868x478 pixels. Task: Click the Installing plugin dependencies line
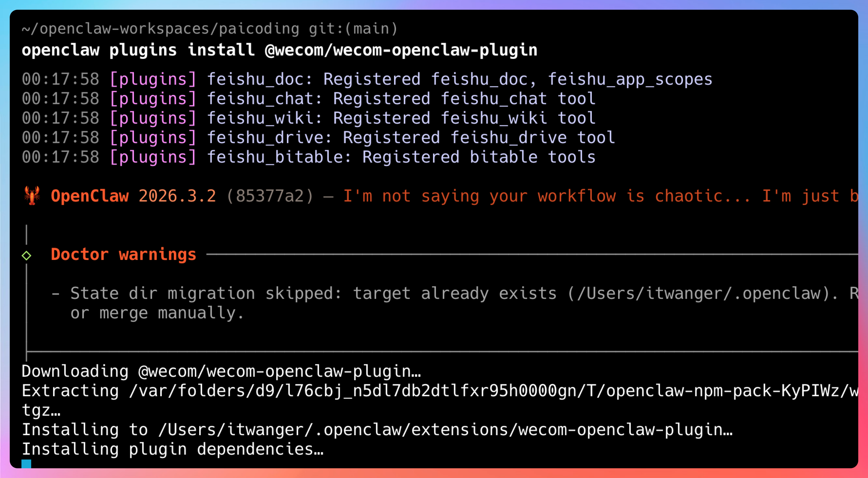coord(172,449)
